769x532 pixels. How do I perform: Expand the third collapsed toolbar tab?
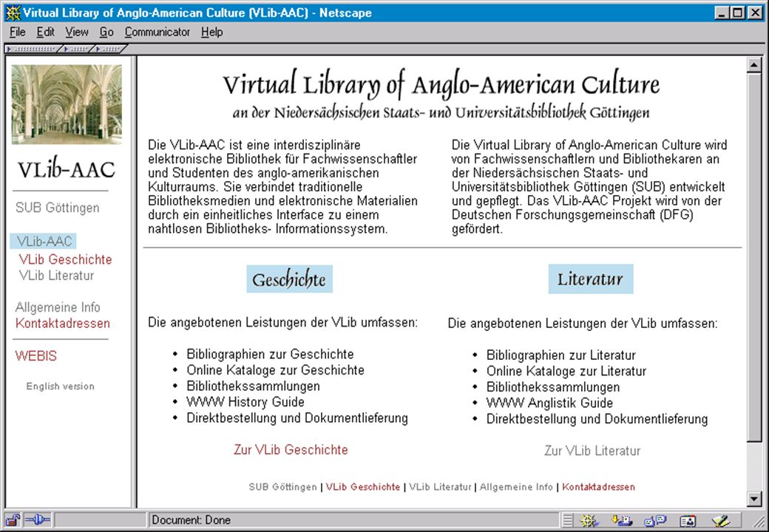110,49
